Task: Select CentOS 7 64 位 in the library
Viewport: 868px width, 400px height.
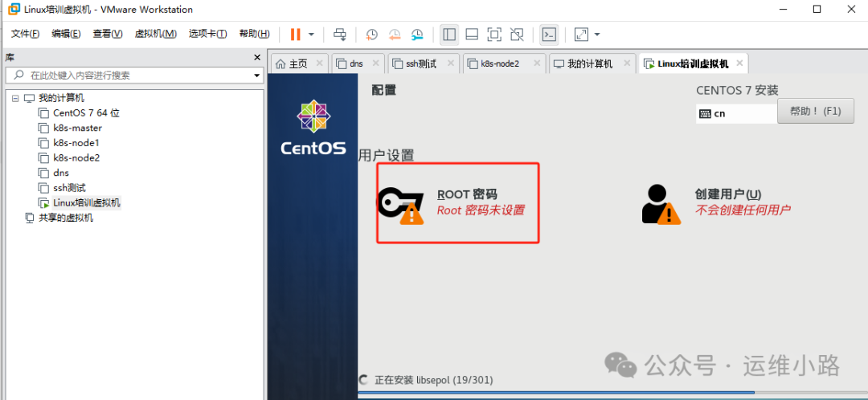Action: [86, 113]
